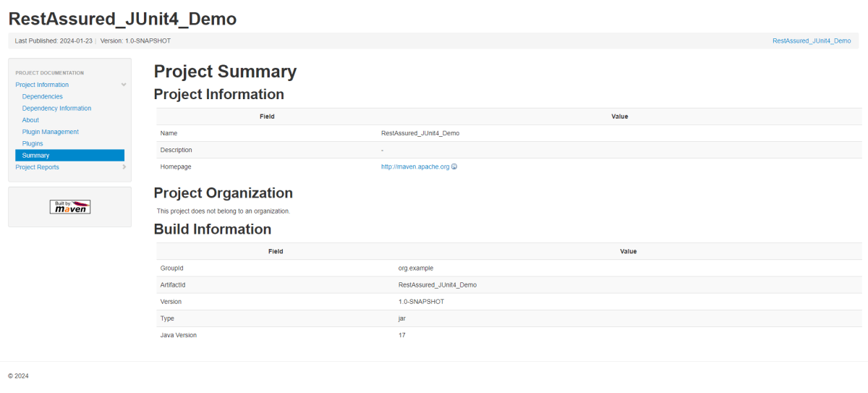Visit the maven.apache.org homepage link
This screenshot has width=868, height=393.
pyautogui.click(x=415, y=167)
